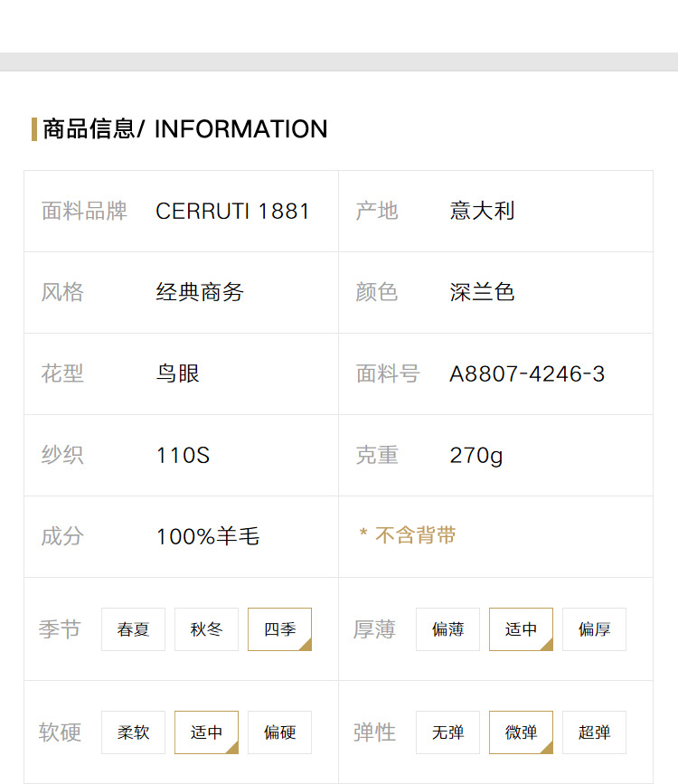
Task: Select the 春夏 season option
Action: tap(133, 629)
